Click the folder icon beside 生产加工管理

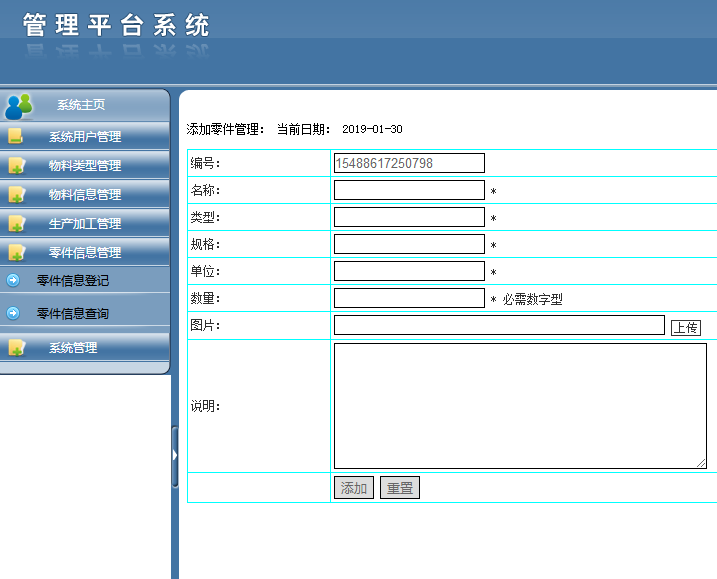tap(16, 224)
